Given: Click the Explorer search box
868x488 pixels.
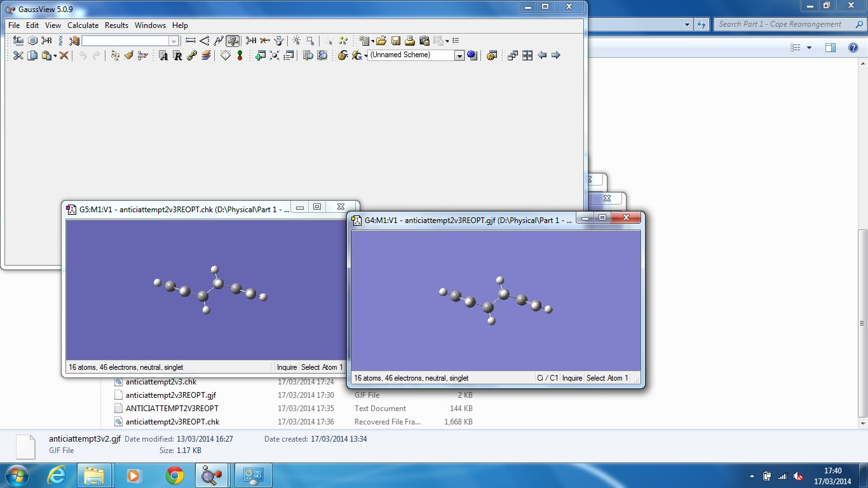Looking at the screenshot, I should pos(789,24).
